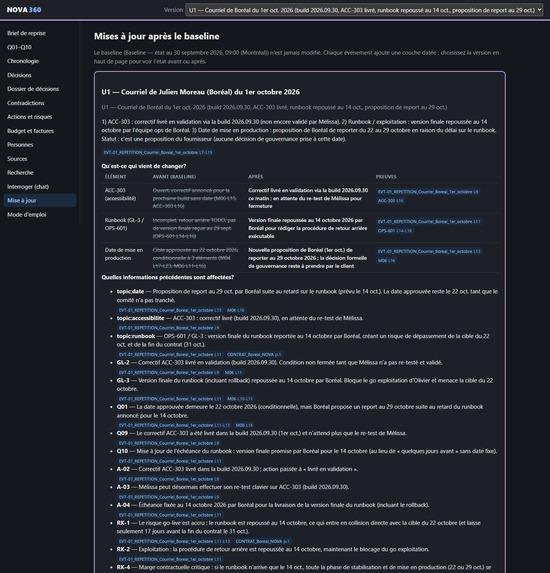Open EVT-01 L11 chip under topic:runbook
Viewport: 550px width, 573px height.
[x=170, y=354]
